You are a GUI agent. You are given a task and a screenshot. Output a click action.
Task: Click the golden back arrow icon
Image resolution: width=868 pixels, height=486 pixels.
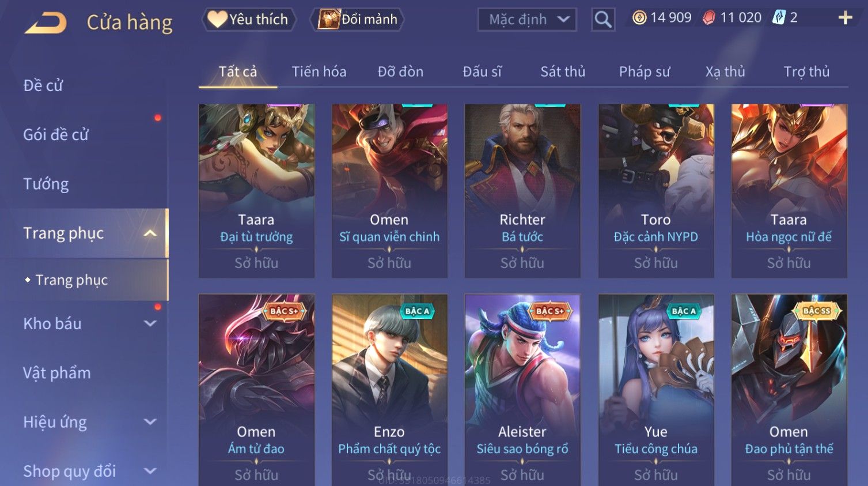(x=47, y=23)
